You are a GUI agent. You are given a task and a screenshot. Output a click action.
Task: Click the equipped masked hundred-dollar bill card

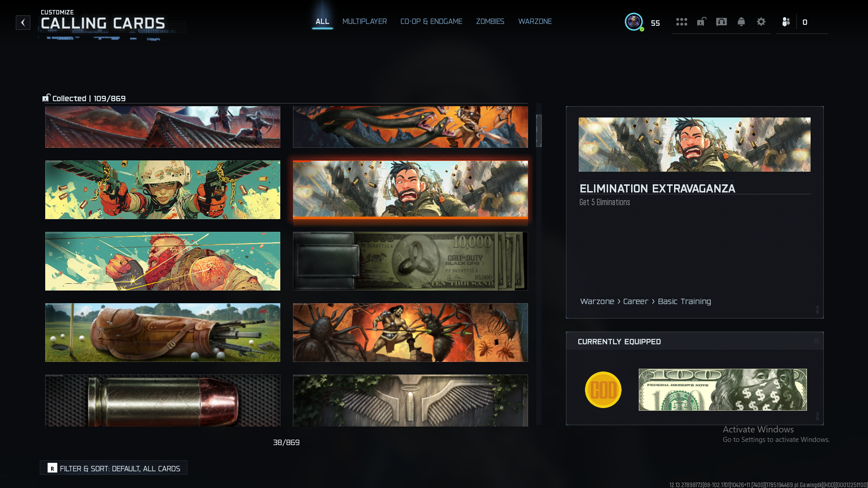coord(722,390)
